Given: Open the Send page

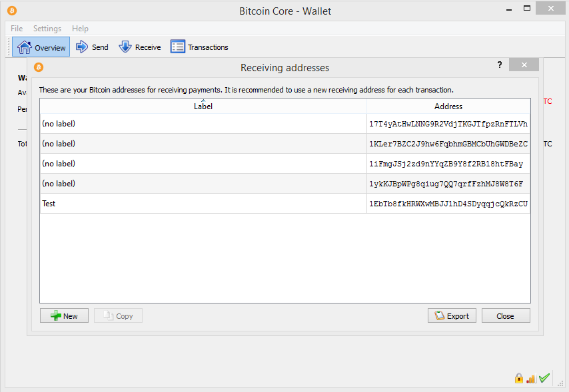Looking at the screenshot, I should coord(92,47).
